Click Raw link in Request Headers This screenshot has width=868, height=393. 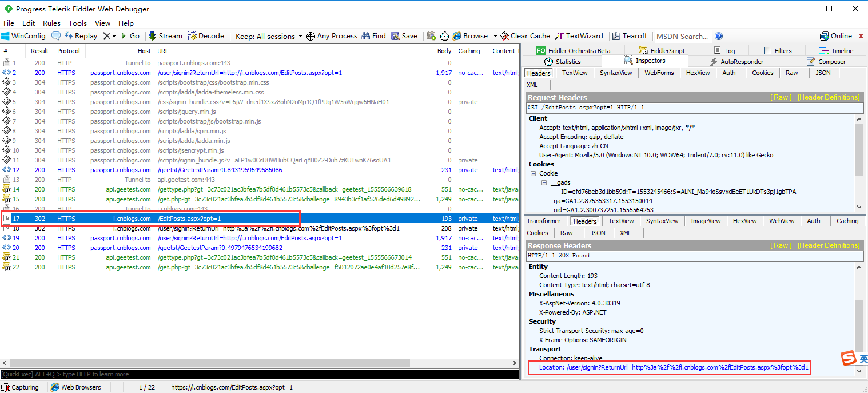click(x=781, y=97)
